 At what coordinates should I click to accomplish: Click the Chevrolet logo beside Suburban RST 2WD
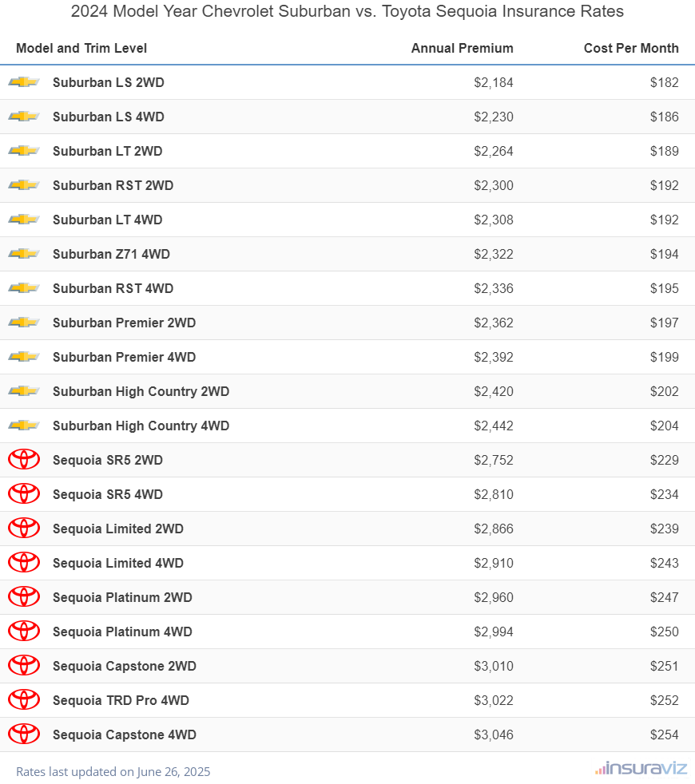click(x=24, y=185)
